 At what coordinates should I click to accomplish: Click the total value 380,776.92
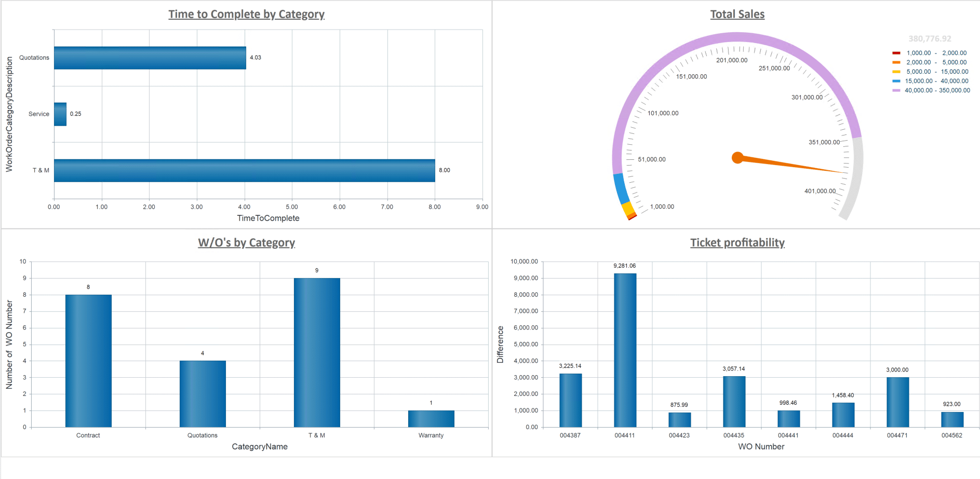tap(930, 38)
